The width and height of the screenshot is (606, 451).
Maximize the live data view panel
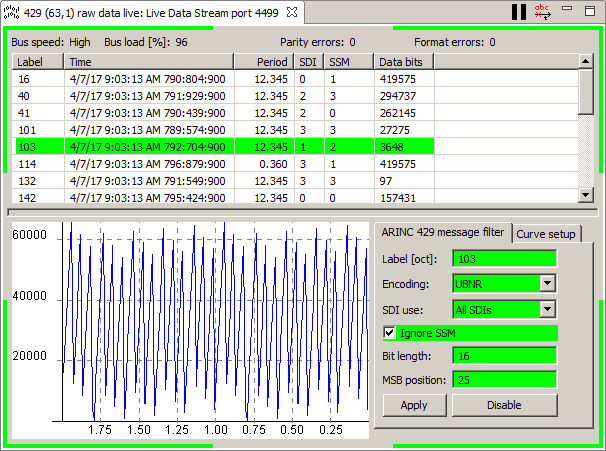click(589, 10)
